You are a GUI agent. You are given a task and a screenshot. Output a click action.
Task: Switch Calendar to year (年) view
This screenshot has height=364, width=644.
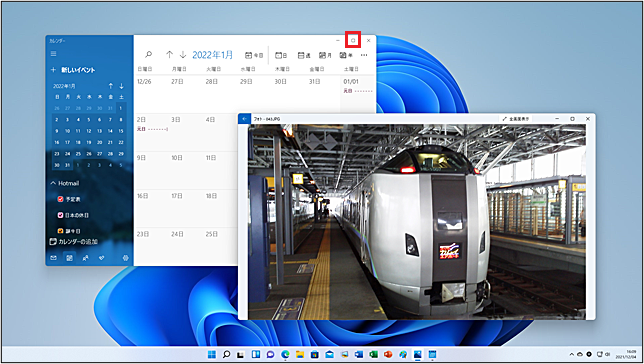click(346, 55)
